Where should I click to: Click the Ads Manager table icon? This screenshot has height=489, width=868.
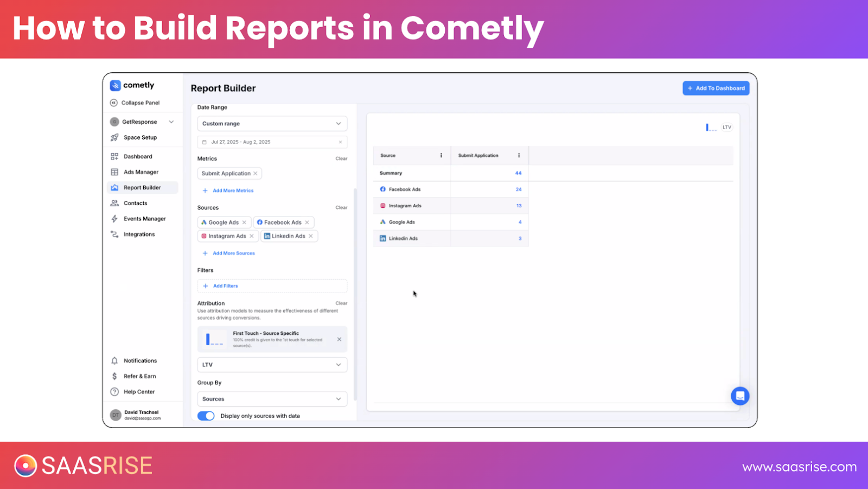click(114, 172)
